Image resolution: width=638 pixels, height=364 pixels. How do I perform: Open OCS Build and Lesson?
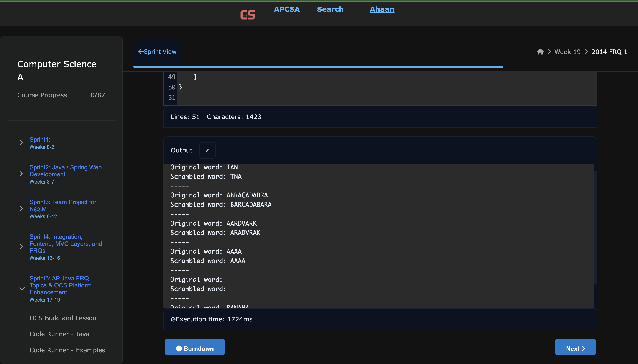63,318
